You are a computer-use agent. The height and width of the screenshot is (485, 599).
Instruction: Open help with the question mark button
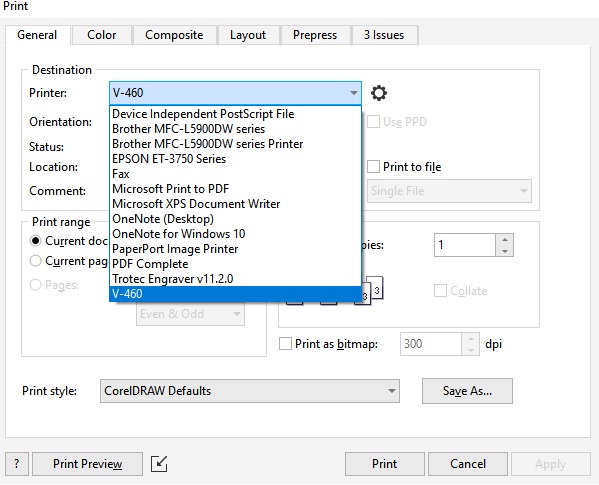tap(16, 464)
